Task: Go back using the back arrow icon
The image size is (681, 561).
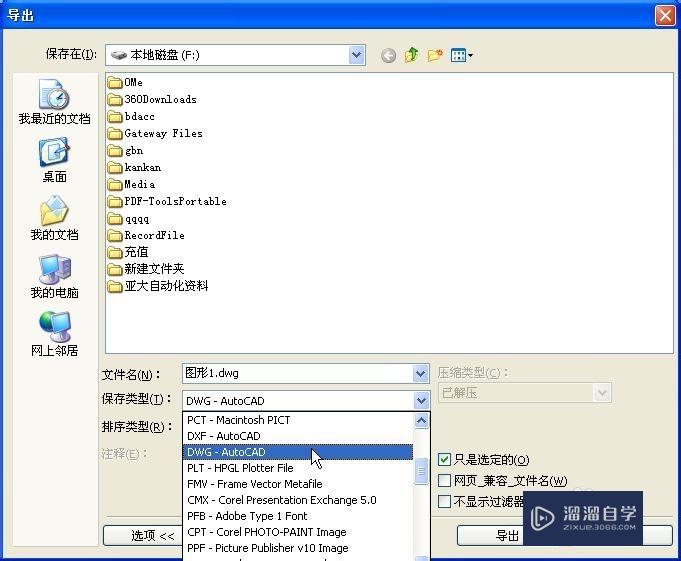Action: [x=388, y=56]
